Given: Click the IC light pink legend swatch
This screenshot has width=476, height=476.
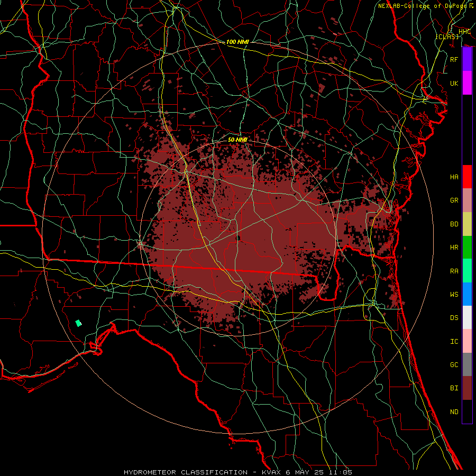Looking at the screenshot, I should click(x=467, y=341).
